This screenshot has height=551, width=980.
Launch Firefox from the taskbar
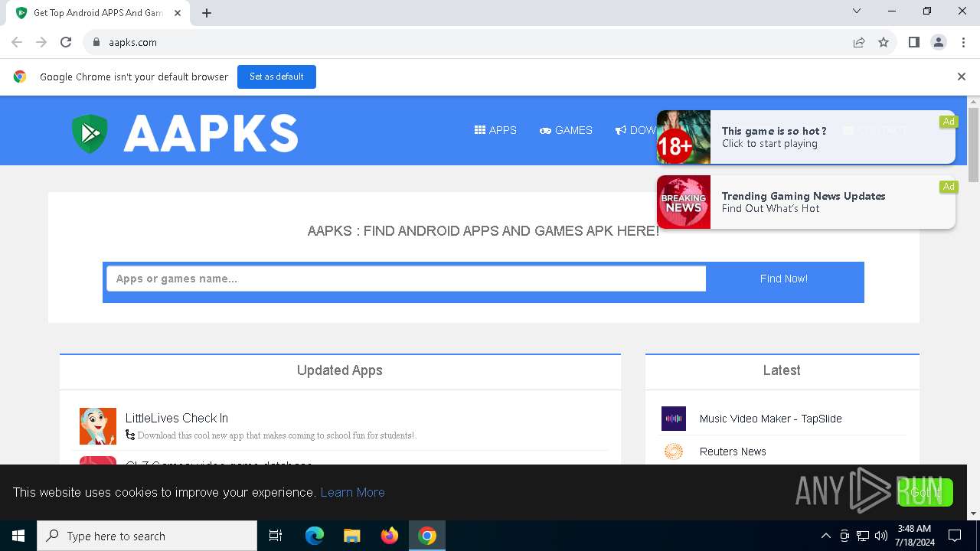point(390,536)
